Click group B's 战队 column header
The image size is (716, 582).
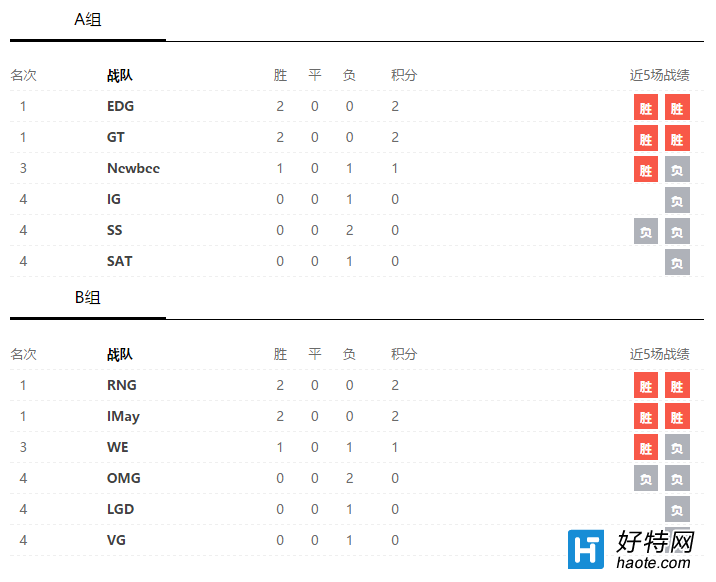pos(120,354)
